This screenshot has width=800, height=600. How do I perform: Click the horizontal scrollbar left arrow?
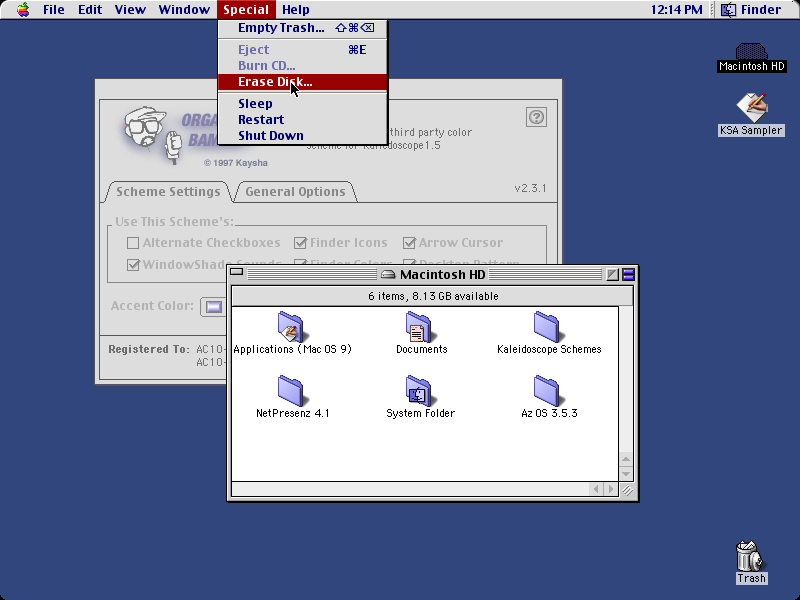point(595,489)
